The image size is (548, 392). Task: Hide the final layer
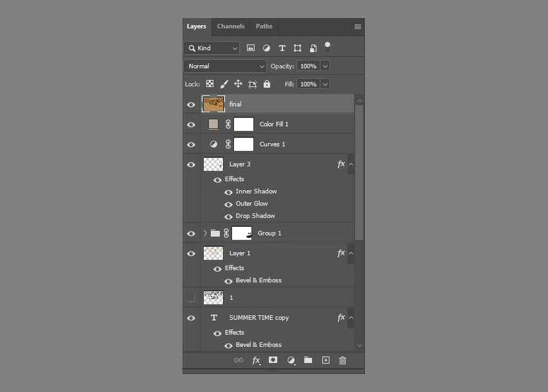pos(191,104)
